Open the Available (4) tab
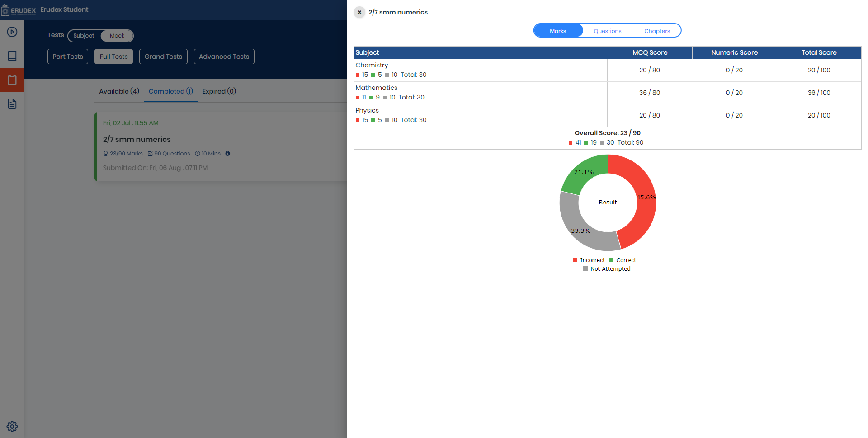The height and width of the screenshot is (438, 868). (119, 91)
